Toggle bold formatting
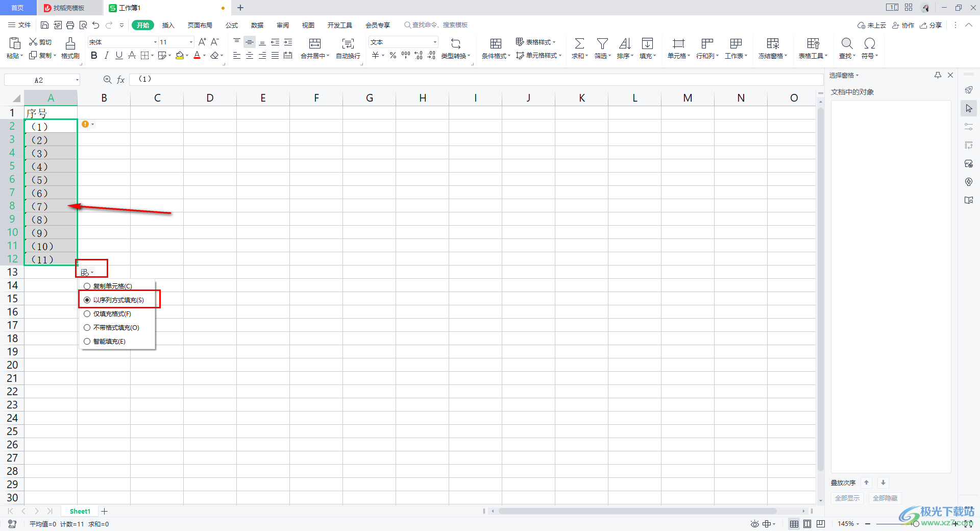The height and width of the screenshot is (531, 980). pyautogui.click(x=94, y=55)
